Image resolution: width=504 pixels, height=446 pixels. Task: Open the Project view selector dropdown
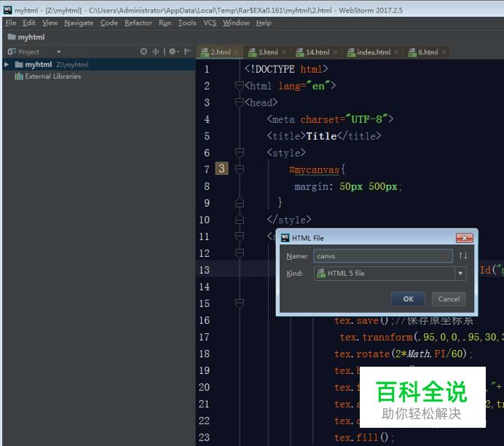click(x=59, y=52)
